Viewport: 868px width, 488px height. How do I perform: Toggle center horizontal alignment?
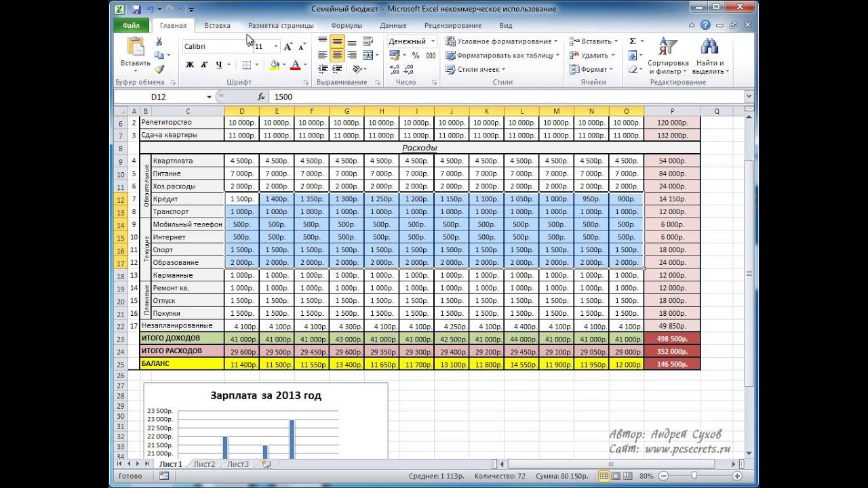point(337,56)
